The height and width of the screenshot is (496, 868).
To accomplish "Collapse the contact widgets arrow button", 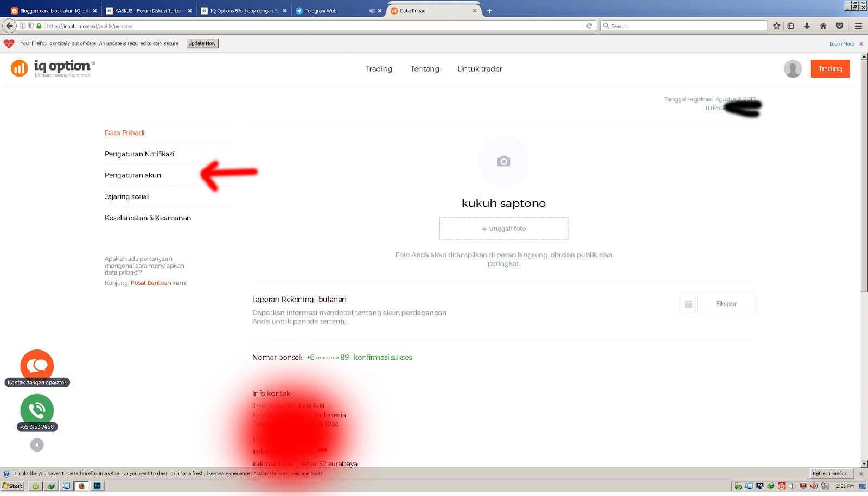I will coord(37,445).
